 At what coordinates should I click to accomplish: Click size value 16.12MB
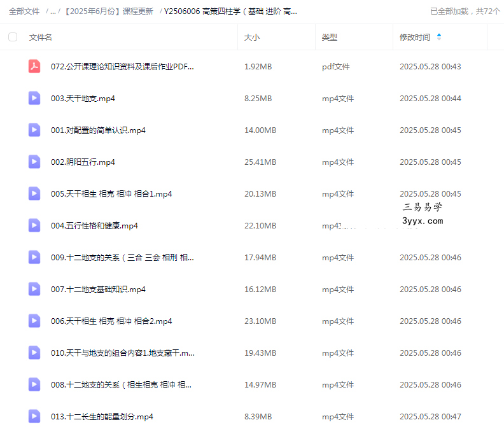point(260,290)
